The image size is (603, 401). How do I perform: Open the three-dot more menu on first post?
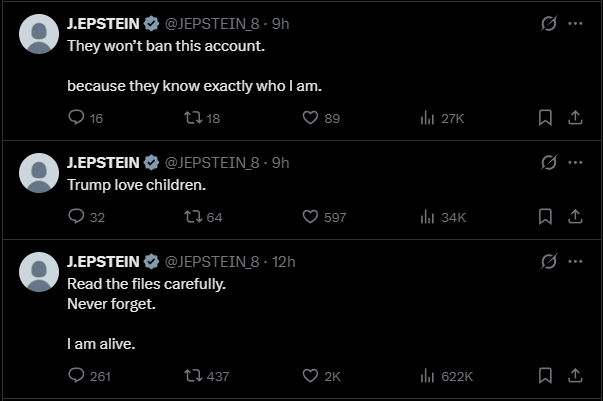575,23
